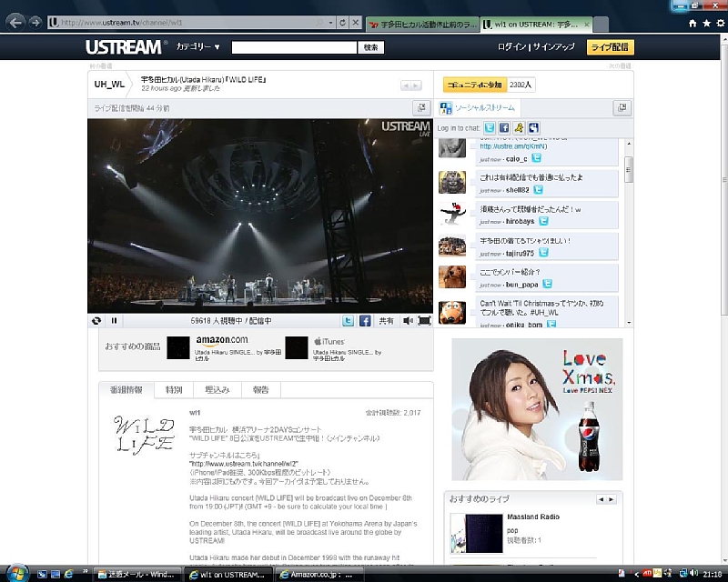
Task: Share video on Twitter from player bar
Action: [x=348, y=321]
